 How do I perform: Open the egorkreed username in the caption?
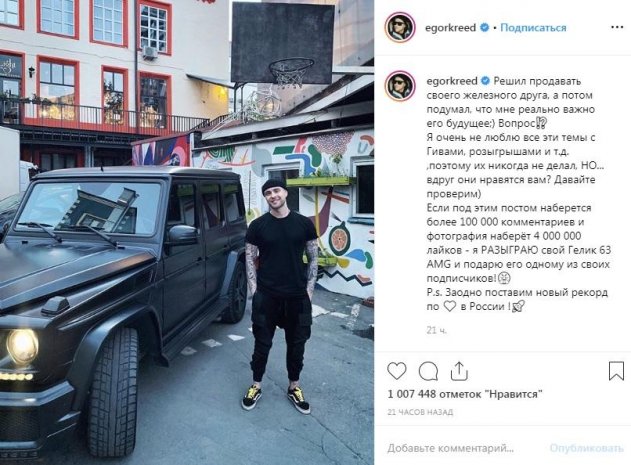pos(452,81)
